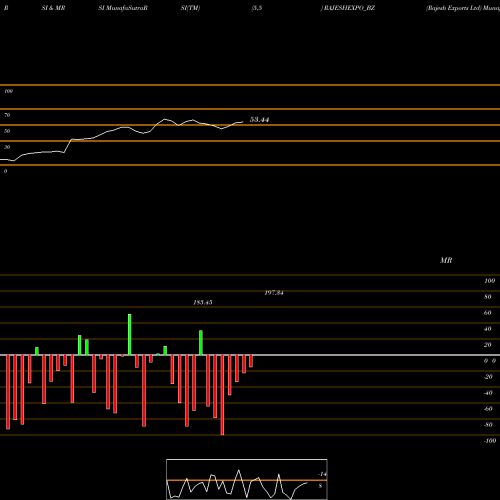
Task: Click the MR panel title
Action: tap(446, 260)
